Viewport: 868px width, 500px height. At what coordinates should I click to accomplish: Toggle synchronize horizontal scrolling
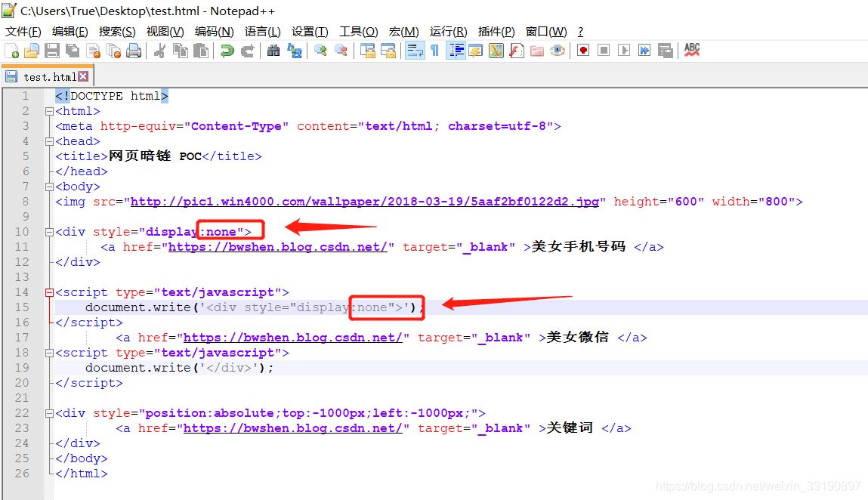(x=388, y=51)
